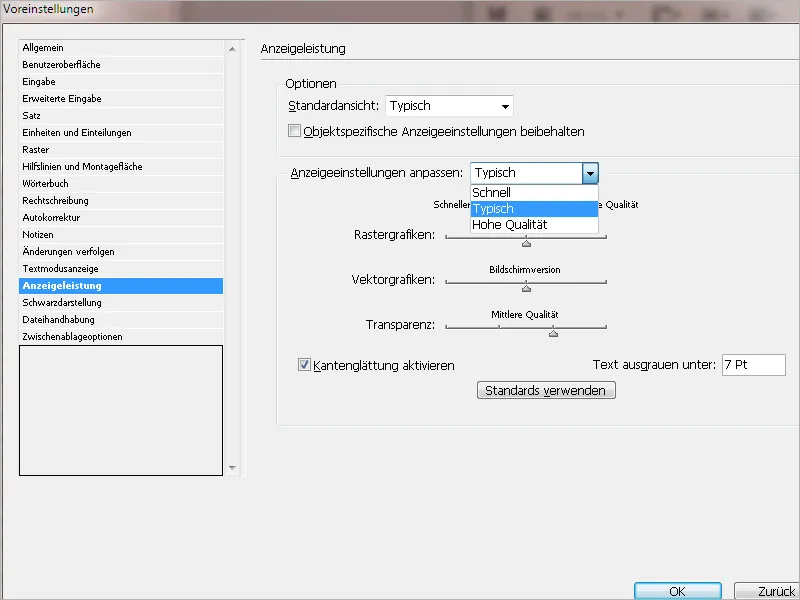Click the sidebar scrollbar down arrow
Image resolution: width=800 pixels, height=600 pixels.
(233, 466)
